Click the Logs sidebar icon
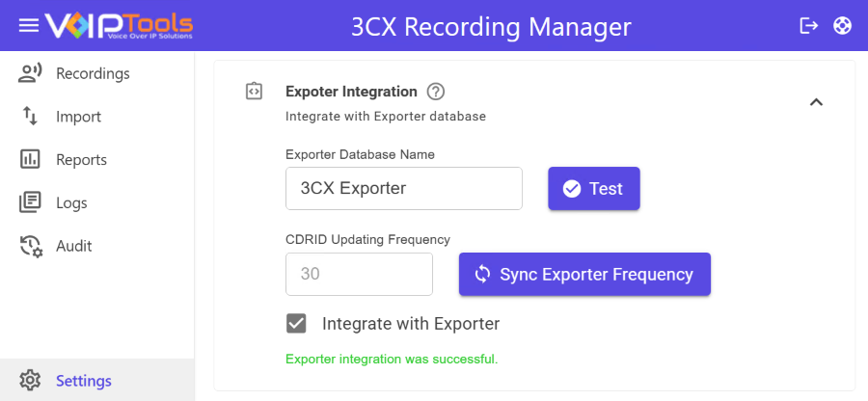 (x=30, y=202)
